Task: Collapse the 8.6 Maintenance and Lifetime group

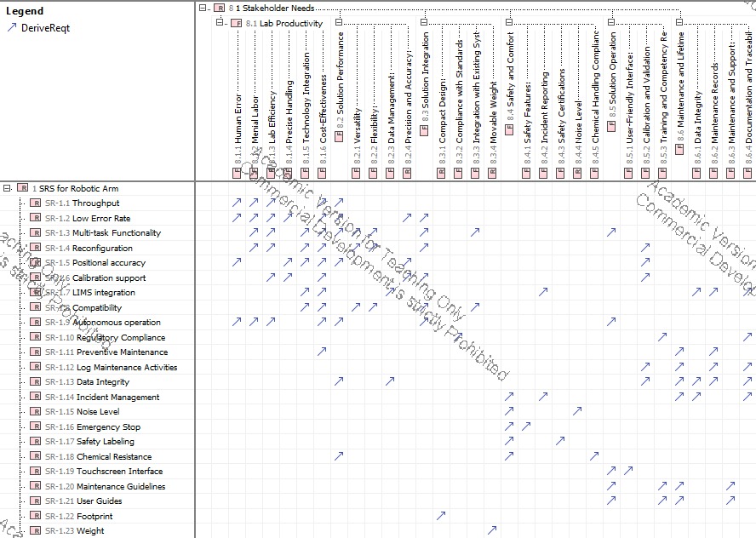Action: tap(679, 22)
